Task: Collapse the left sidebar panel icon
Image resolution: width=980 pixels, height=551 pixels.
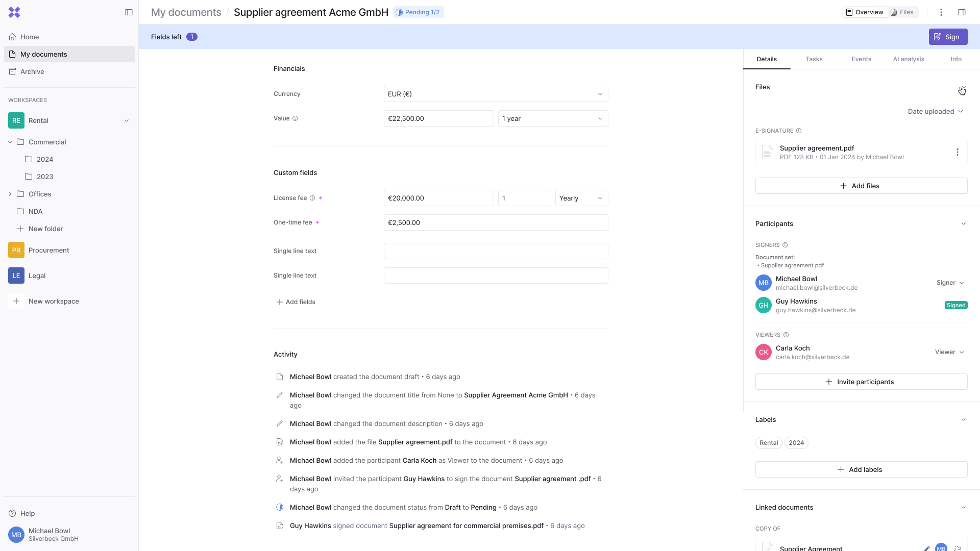Action: [129, 12]
